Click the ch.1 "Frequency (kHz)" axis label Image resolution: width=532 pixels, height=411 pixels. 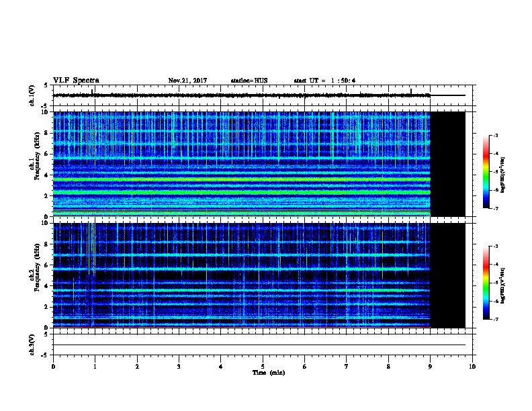[x=37, y=156]
